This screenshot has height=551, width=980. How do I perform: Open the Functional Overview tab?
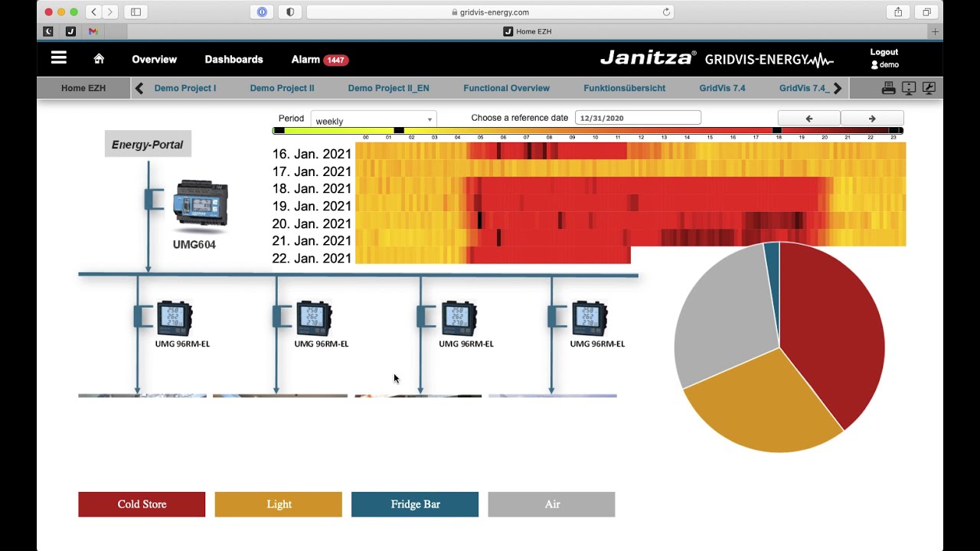[506, 88]
